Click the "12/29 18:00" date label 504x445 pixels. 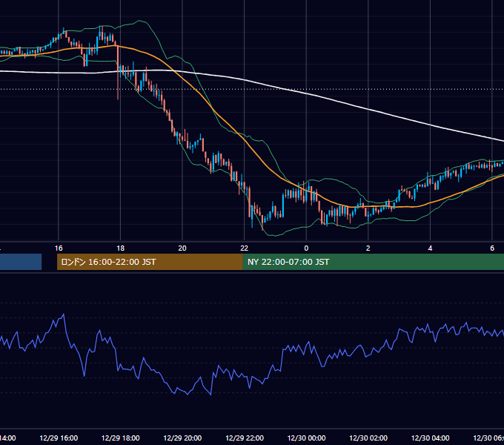pos(121,438)
